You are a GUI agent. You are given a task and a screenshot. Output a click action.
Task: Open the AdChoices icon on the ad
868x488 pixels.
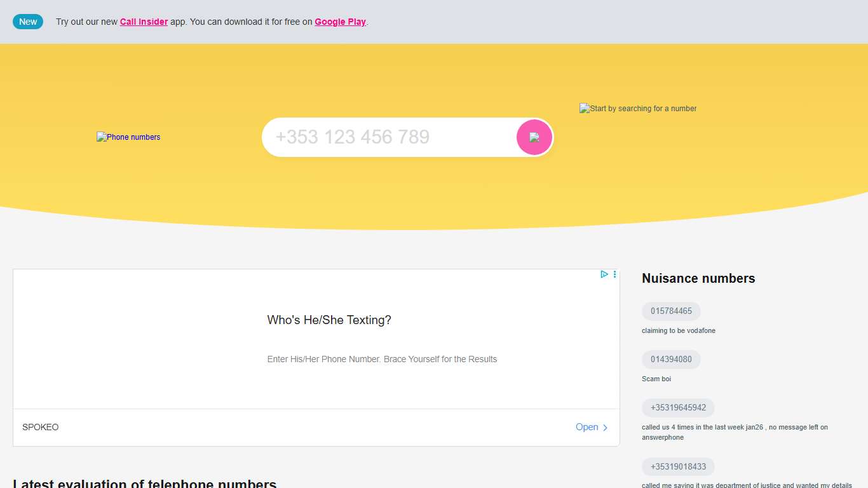tap(604, 274)
